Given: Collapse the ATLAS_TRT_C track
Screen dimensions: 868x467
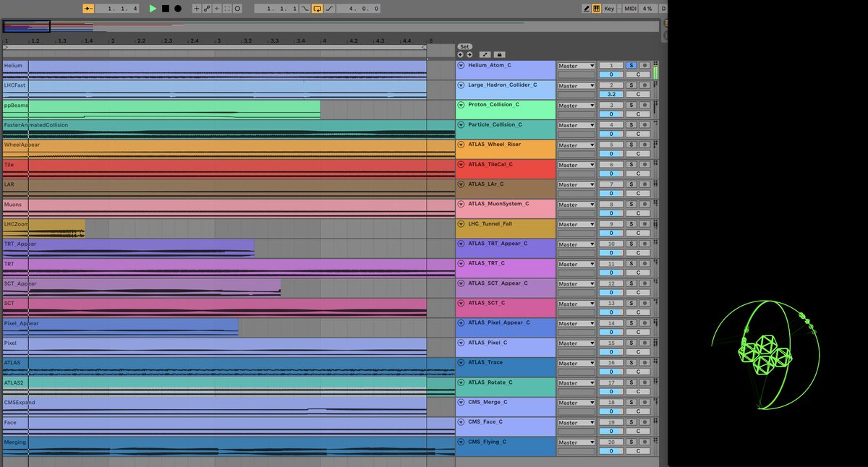Looking at the screenshot, I should 461,264.
